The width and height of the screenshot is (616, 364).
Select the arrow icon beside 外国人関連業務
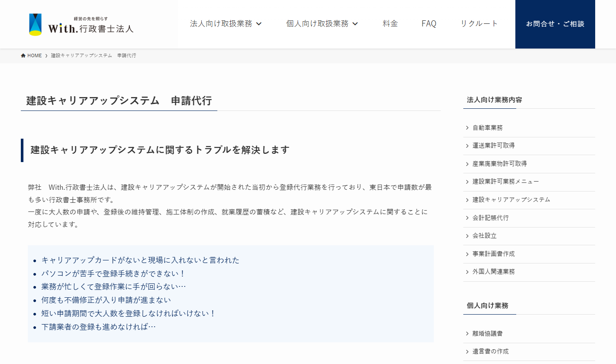[x=467, y=272]
